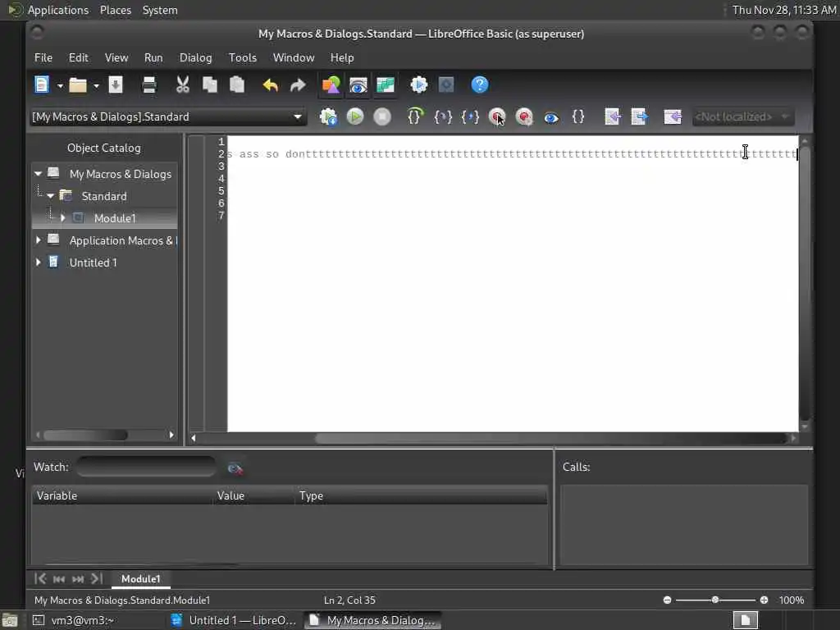Click the Find Parentheses braces icon

click(578, 116)
